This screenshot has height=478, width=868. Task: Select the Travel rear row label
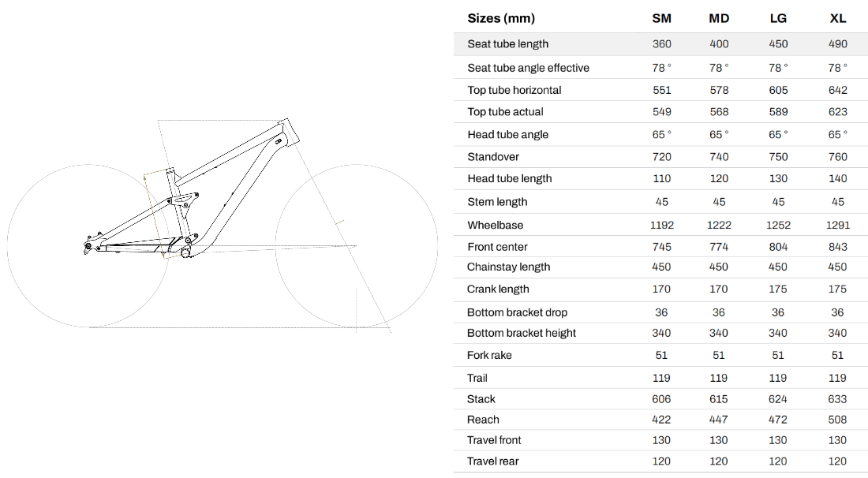tap(492, 461)
